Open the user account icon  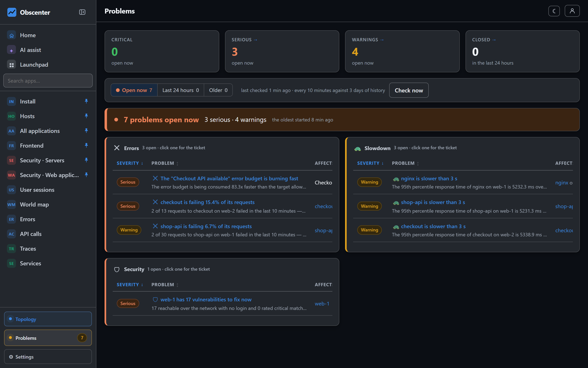pyautogui.click(x=572, y=11)
